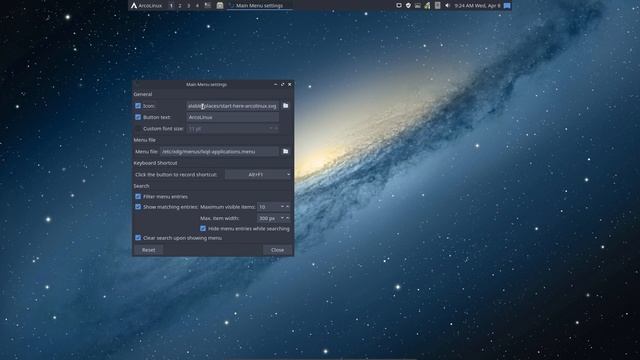
Task: Increase max item width with up arrow
Action: click(287, 218)
